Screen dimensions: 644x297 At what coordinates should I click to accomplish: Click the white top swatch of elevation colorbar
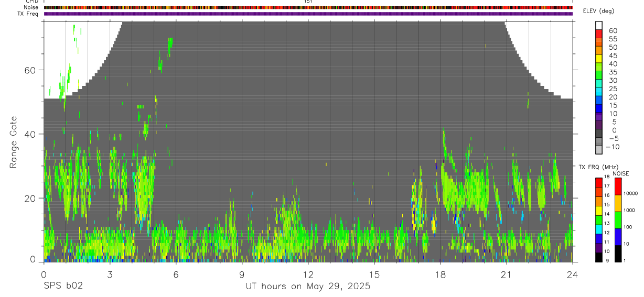[599, 25]
